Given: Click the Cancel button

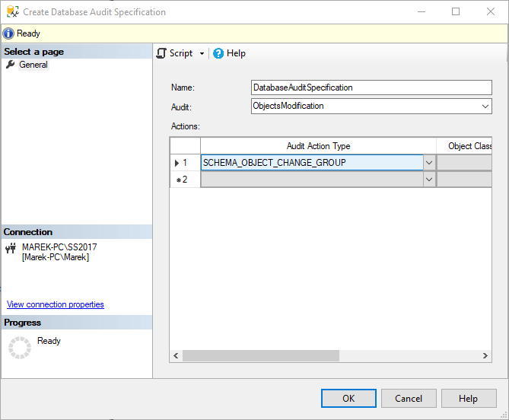Looking at the screenshot, I should pyautogui.click(x=409, y=398).
